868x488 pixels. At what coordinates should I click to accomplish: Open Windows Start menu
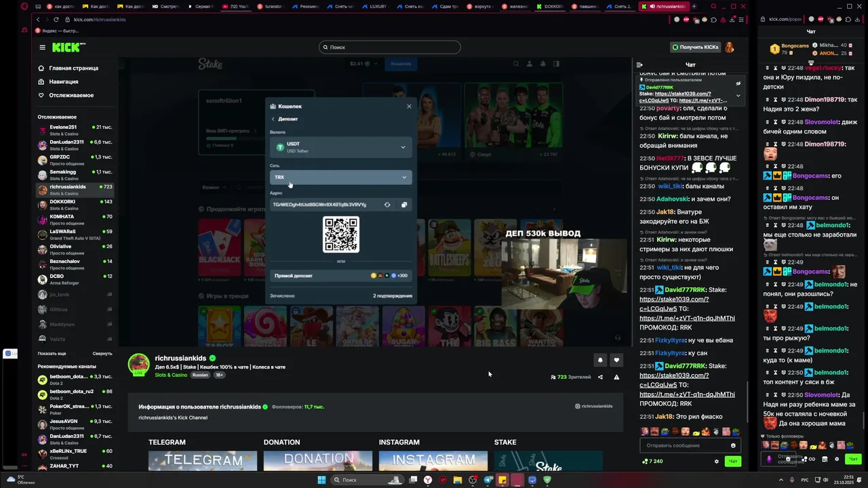pyautogui.click(x=321, y=480)
